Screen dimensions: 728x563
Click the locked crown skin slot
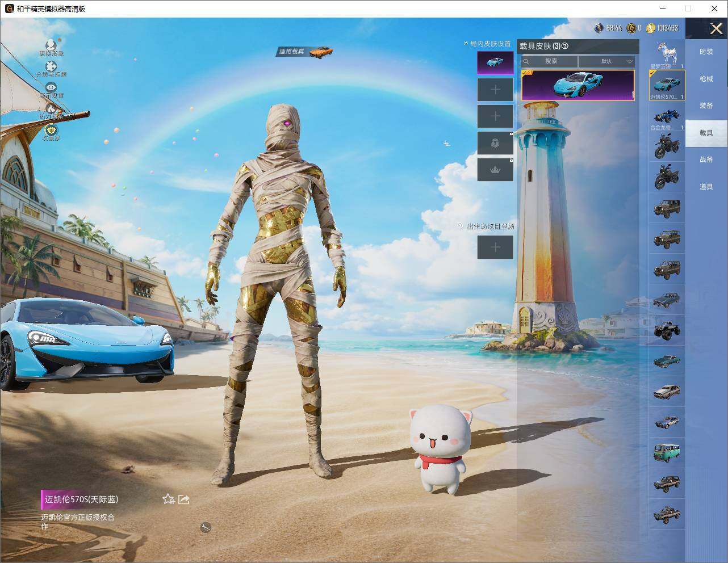(495, 170)
